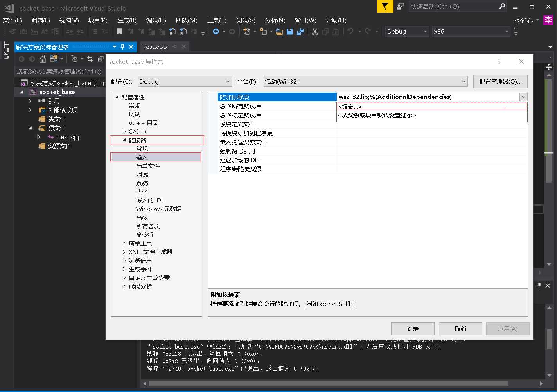
Task: Click the Solution Explorer search field
Action: pyautogui.click(x=60, y=71)
